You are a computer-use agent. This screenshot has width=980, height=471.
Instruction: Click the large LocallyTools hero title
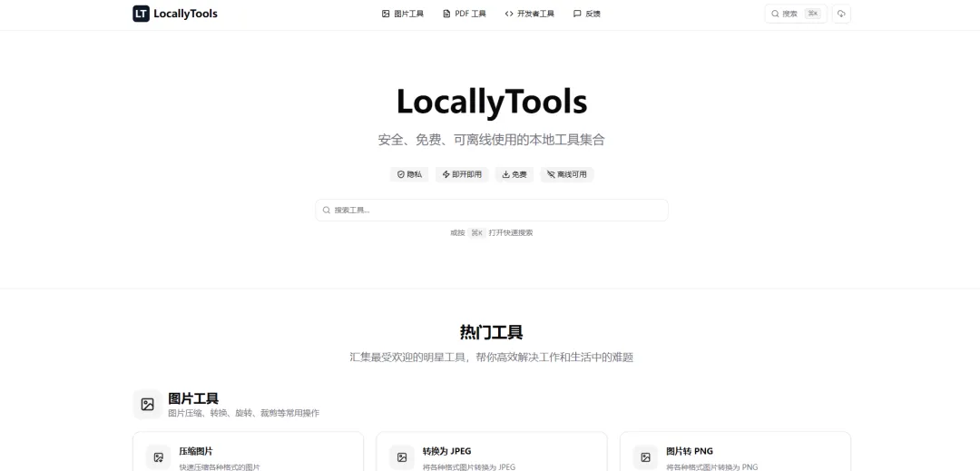tap(491, 102)
